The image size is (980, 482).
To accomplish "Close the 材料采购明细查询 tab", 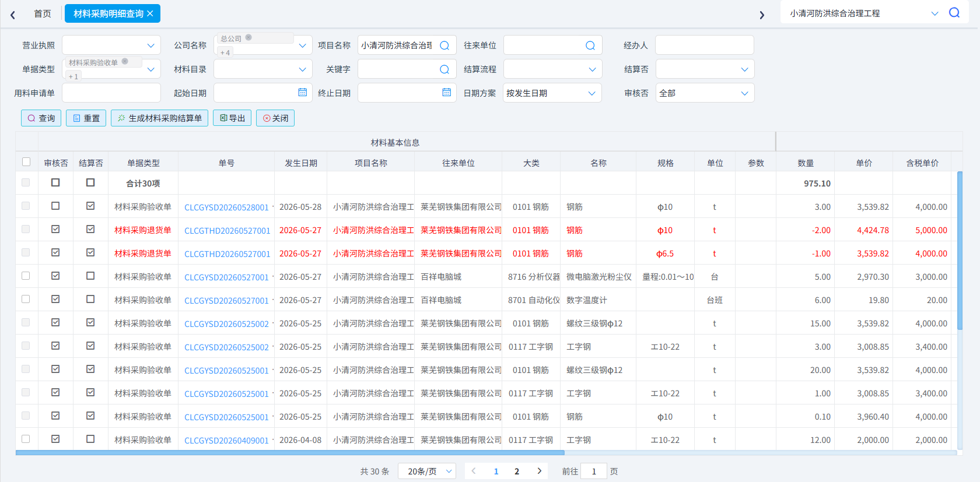I will 150,13.
